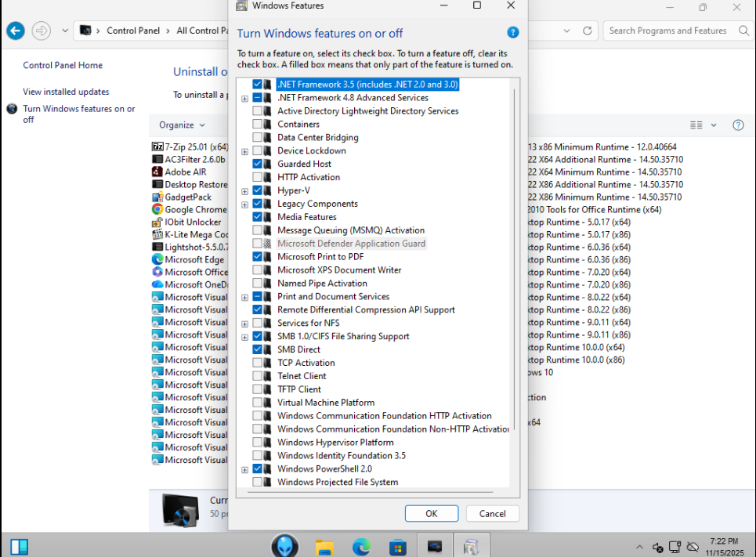Open Microsoft Edge from the taskbar
756x557 pixels.
click(x=361, y=547)
